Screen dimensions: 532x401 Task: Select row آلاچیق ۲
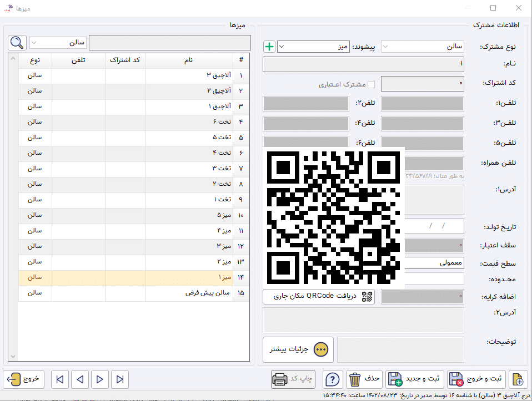coord(134,91)
